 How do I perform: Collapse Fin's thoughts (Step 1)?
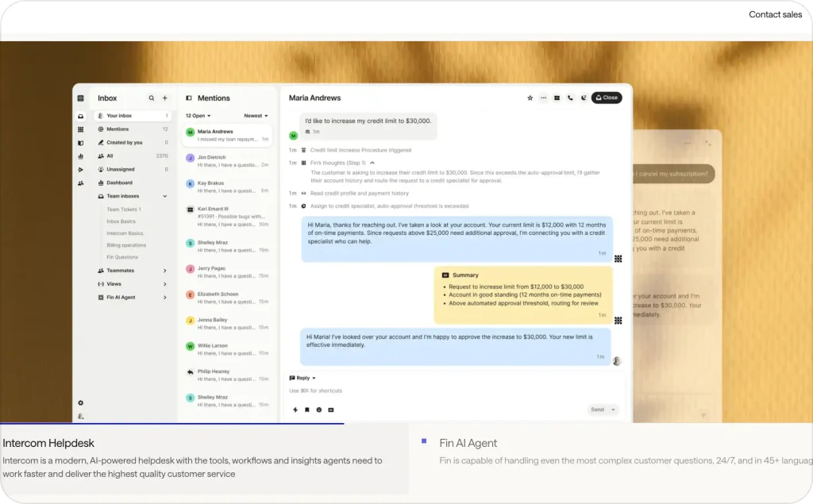point(372,163)
